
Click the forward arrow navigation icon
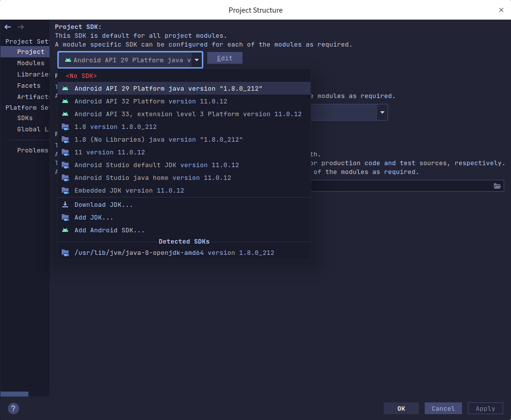(x=21, y=27)
